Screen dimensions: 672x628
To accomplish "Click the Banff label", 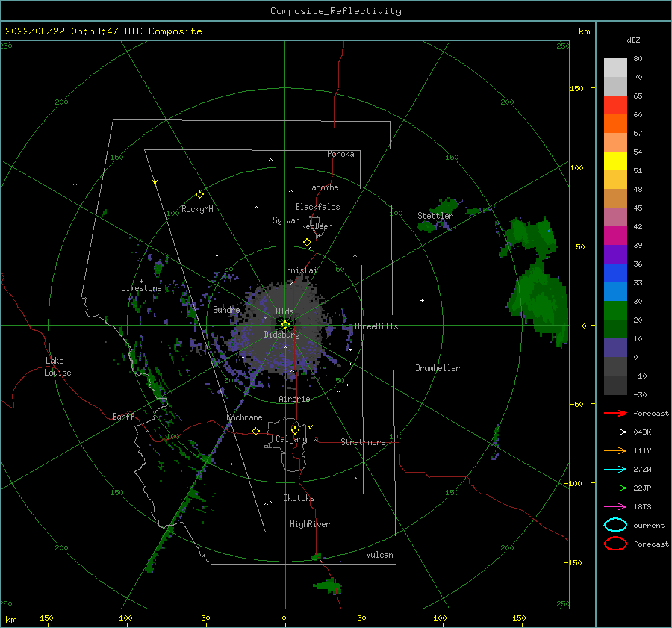I will 123,416.
